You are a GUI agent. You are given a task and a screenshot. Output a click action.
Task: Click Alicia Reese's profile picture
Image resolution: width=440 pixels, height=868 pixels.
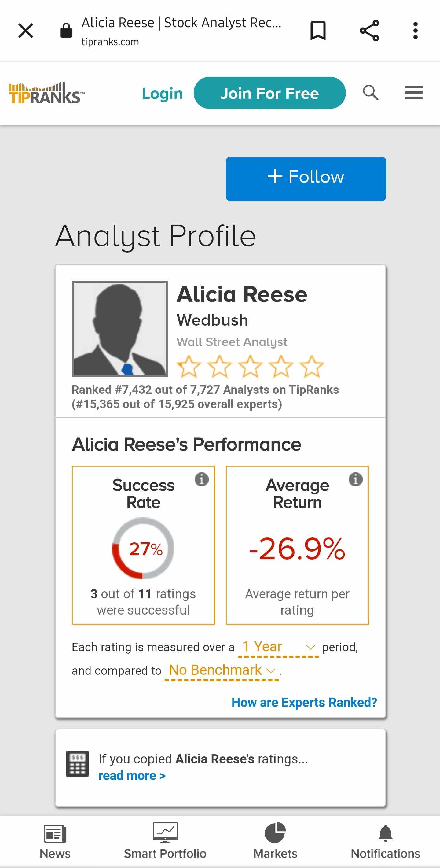tap(119, 329)
